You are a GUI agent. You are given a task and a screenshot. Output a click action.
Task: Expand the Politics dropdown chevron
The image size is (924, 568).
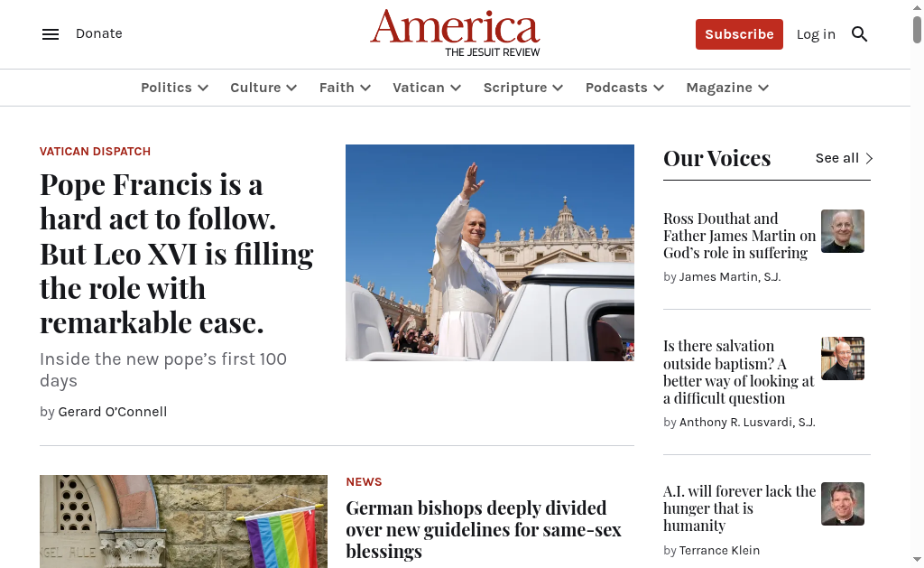click(203, 88)
